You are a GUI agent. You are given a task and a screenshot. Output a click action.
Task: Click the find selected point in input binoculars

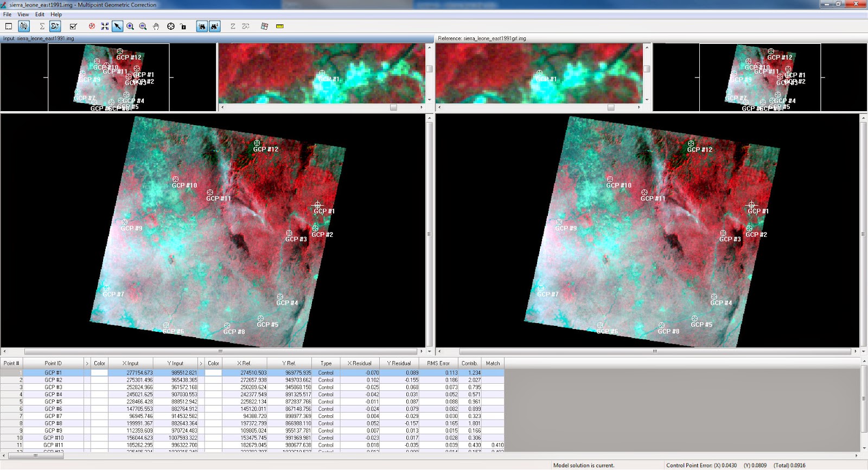click(202, 26)
